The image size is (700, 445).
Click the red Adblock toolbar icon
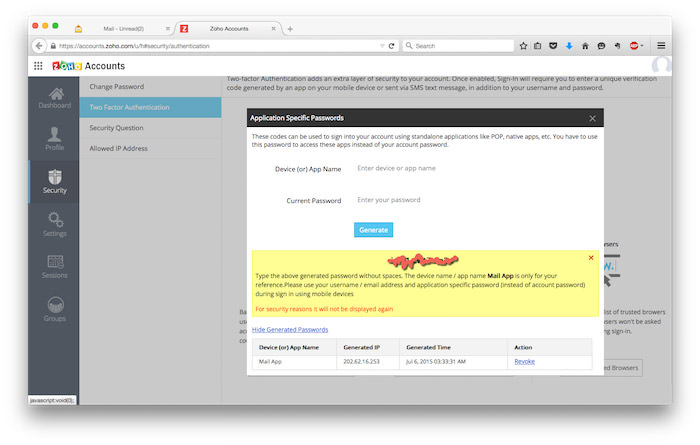tap(634, 46)
